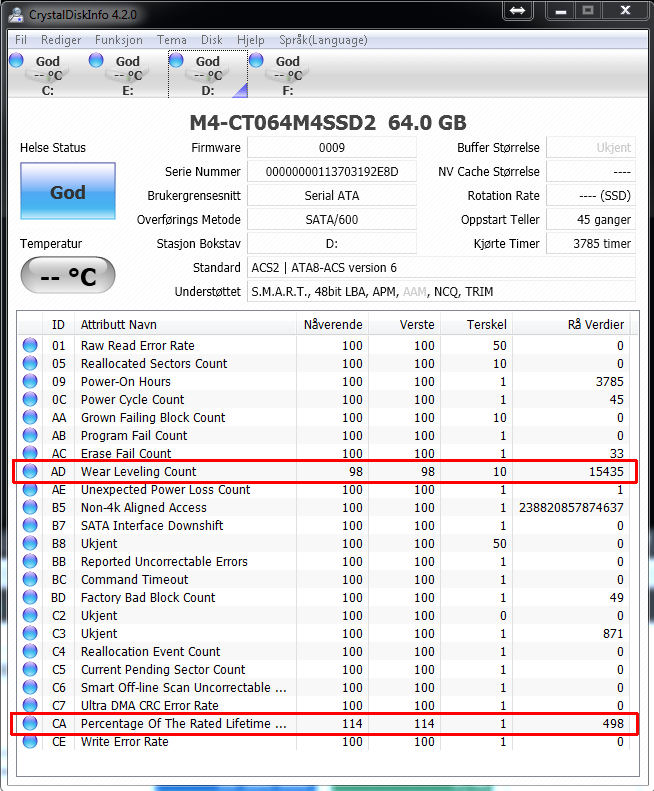Click the Ukjent buffer size field
The image size is (654, 791).
pyautogui.click(x=591, y=148)
